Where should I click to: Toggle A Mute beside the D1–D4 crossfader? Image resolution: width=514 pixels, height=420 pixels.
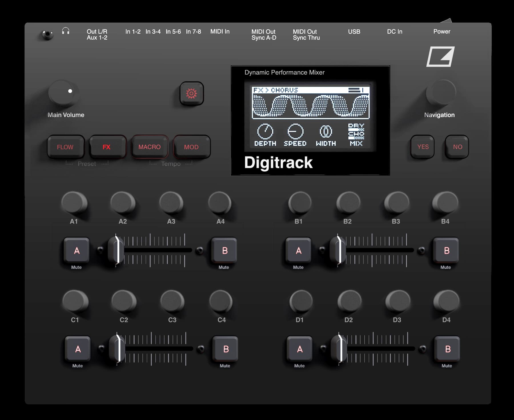300,349
